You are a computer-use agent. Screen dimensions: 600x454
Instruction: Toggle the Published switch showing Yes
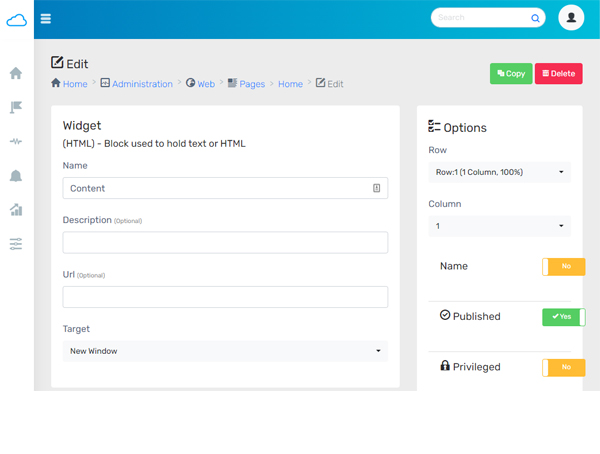tap(564, 317)
